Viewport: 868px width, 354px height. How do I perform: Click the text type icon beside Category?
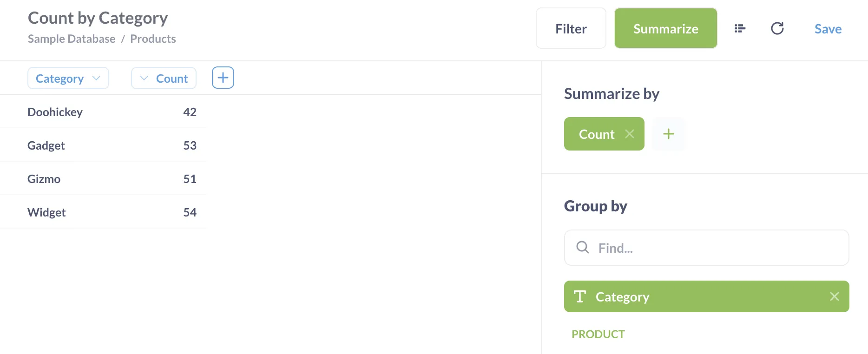coord(580,297)
